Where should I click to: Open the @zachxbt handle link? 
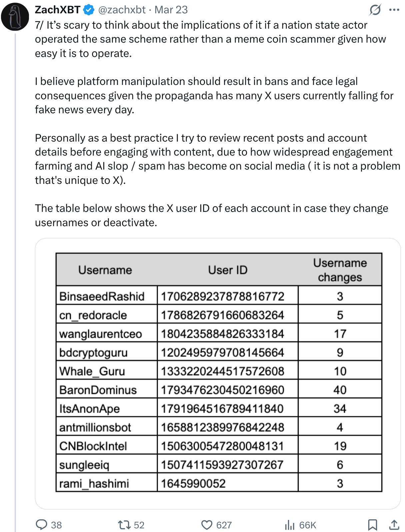122,10
